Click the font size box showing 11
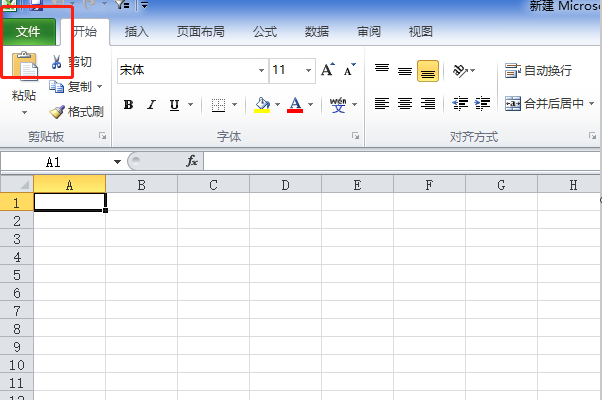Image resolution: width=602 pixels, height=400 pixels. [286, 70]
